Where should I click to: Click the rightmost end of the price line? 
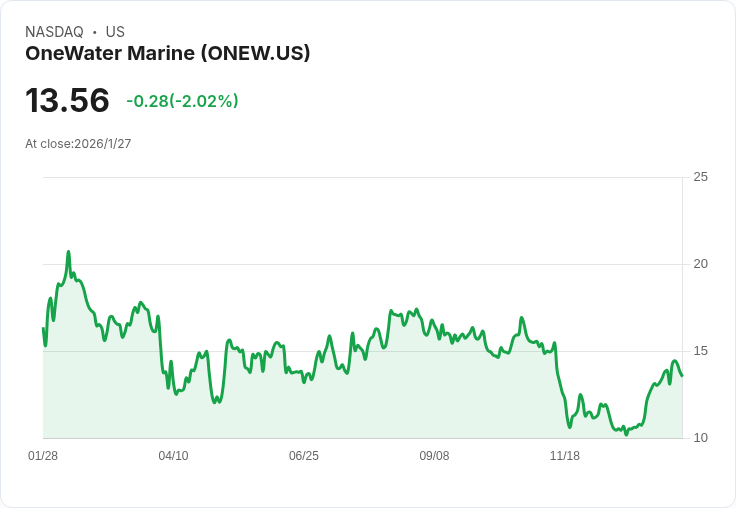coord(682,376)
